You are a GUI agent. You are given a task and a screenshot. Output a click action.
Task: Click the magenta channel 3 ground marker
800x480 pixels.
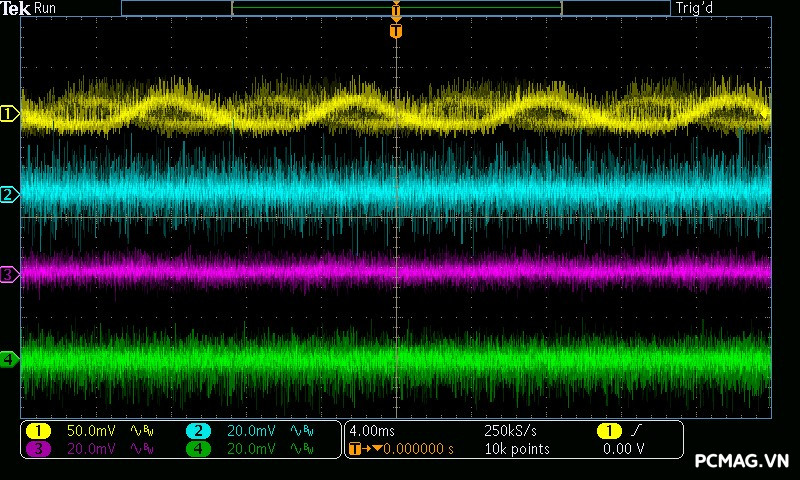(9, 273)
